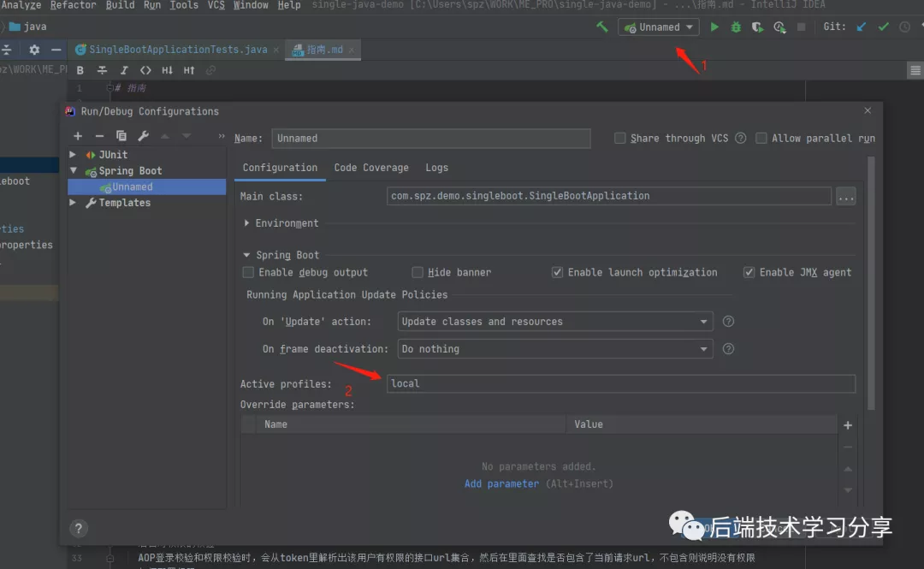The height and width of the screenshot is (569, 924).
Task: Toggle code span formatting icon
Action: pos(145,70)
